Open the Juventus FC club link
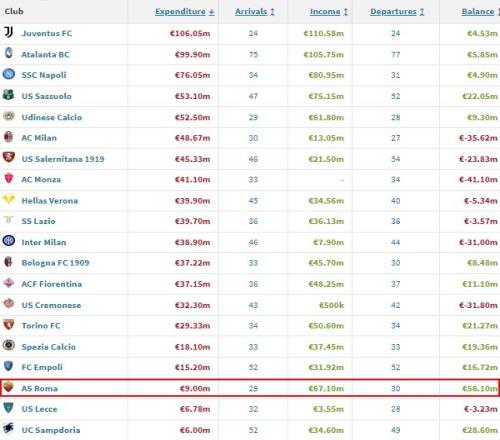The image size is (500, 440). [x=47, y=33]
